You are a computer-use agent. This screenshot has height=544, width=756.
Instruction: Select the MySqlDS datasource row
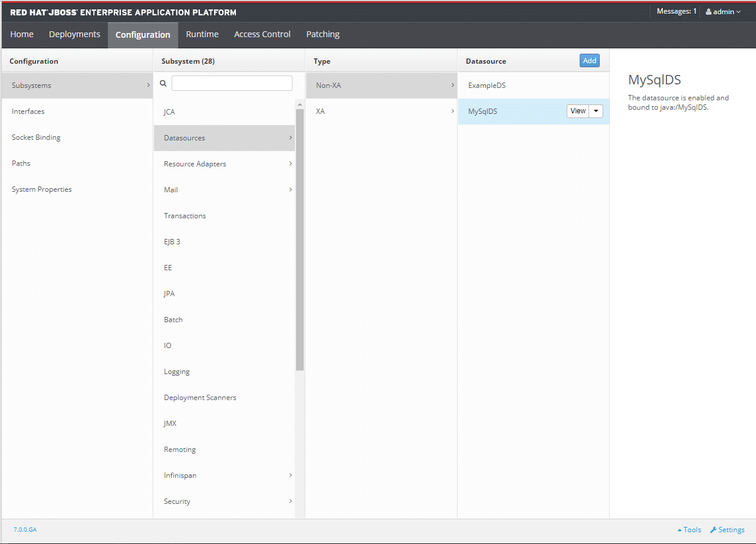pyautogui.click(x=534, y=112)
